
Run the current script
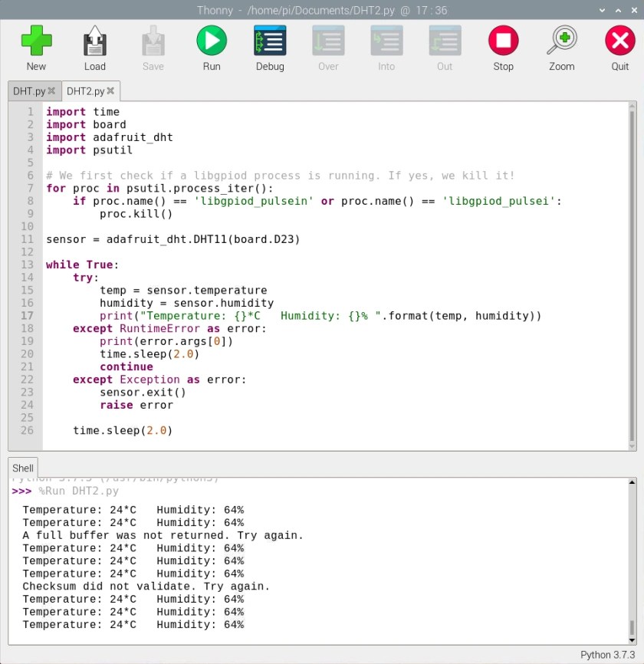[211, 41]
